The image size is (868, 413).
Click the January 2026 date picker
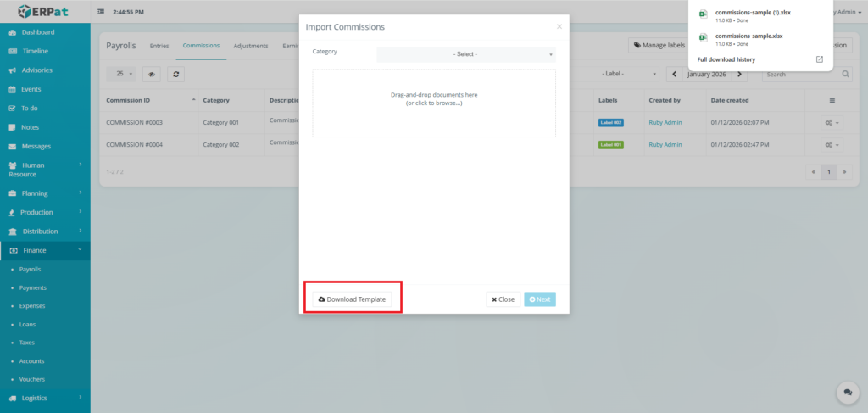707,74
